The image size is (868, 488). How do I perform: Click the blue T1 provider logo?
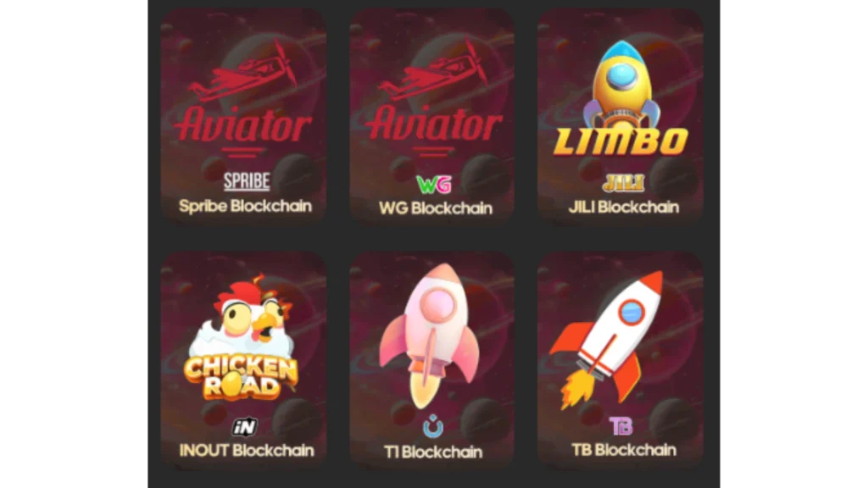coord(433,426)
